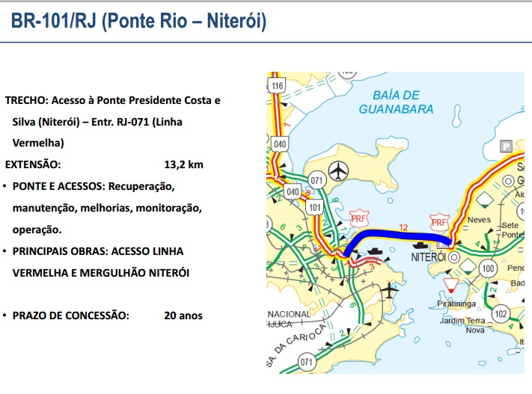Image resolution: width=532 pixels, height=394 pixels.
Task: Click the circled airplane airport icon
Action: [x=339, y=171]
